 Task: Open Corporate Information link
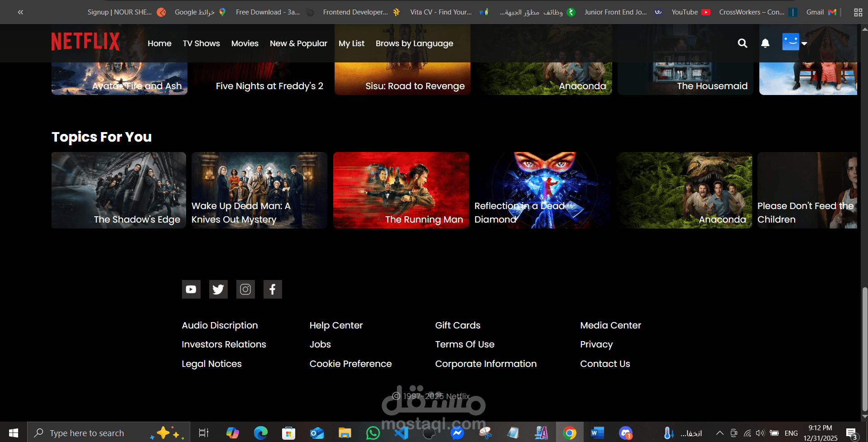(x=486, y=364)
